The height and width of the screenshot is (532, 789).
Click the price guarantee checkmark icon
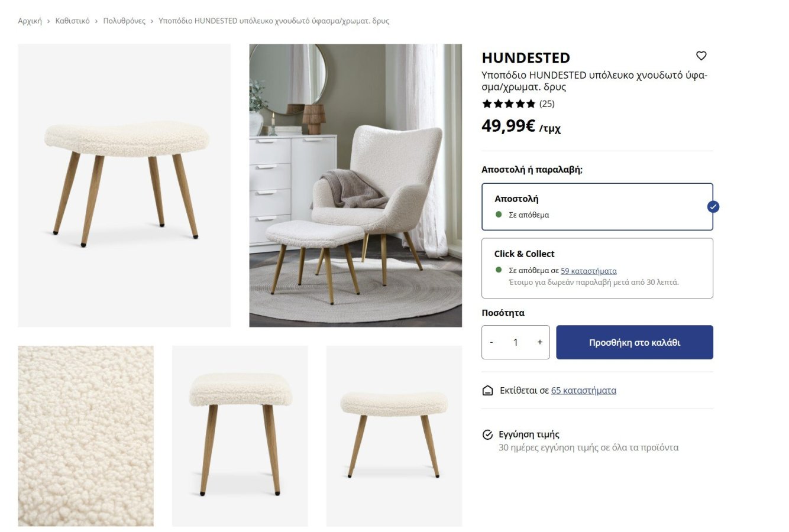(487, 435)
